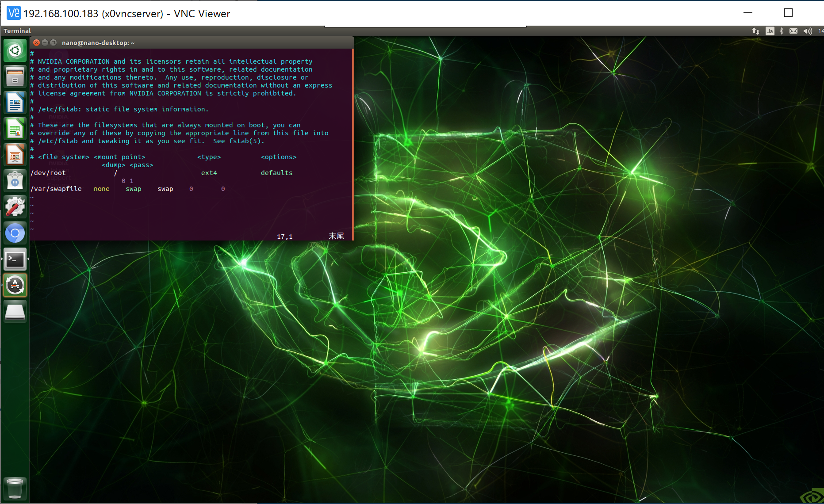Select the Terminal icon in the dock

click(15, 259)
